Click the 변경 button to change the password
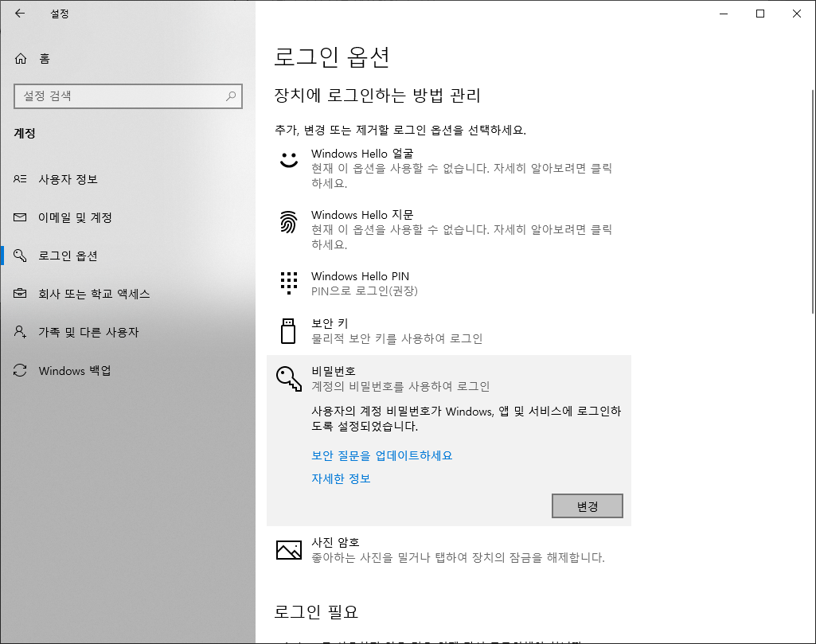This screenshot has height=644, width=816. coord(587,506)
